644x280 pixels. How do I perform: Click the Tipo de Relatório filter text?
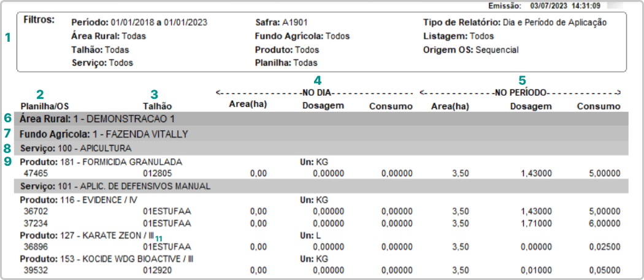point(515,23)
